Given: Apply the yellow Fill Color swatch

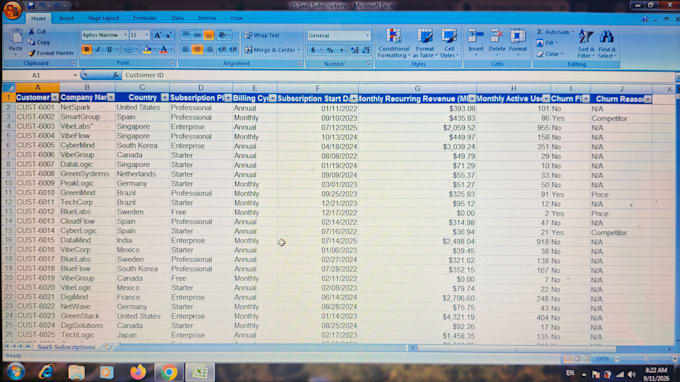Looking at the screenshot, I should point(147,49).
